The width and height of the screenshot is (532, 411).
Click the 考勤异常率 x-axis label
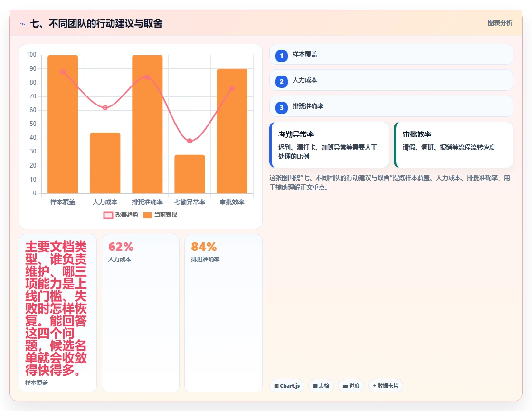pyautogui.click(x=190, y=202)
